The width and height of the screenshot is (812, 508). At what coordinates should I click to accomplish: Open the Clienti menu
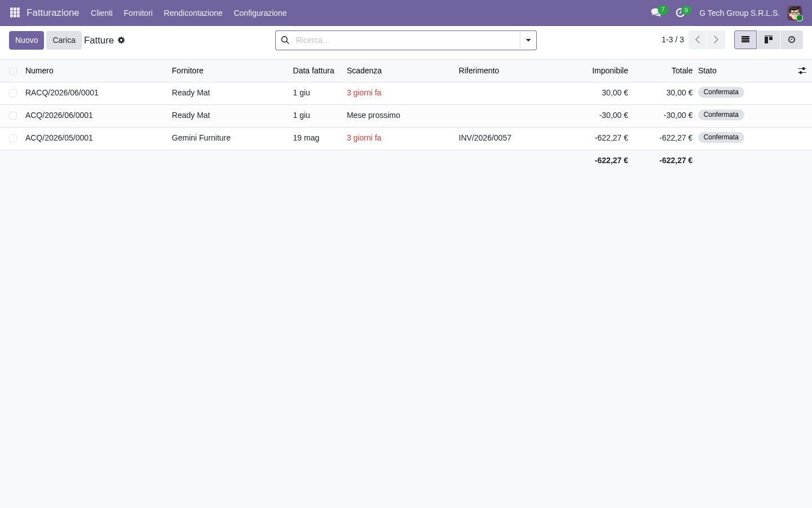click(101, 13)
